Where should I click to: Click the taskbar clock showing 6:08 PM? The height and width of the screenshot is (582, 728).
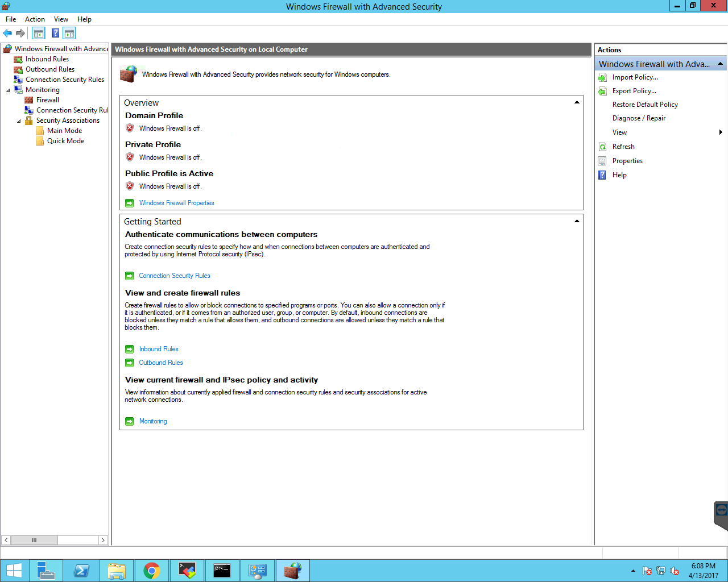(x=704, y=571)
